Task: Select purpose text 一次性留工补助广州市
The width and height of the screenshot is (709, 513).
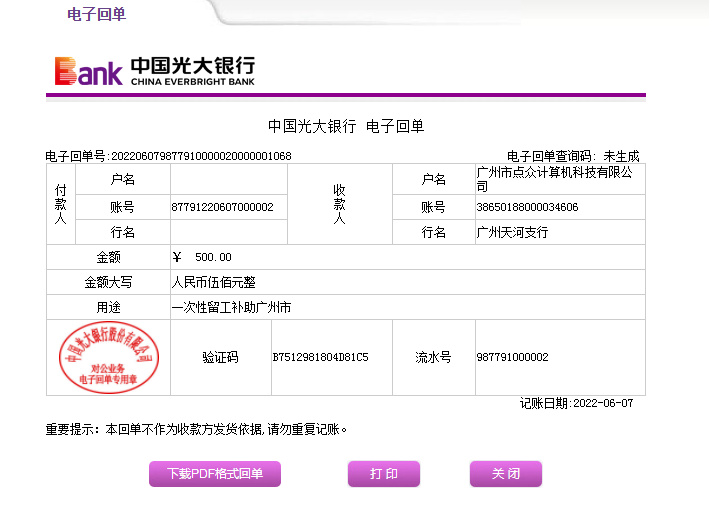Action: (x=231, y=307)
